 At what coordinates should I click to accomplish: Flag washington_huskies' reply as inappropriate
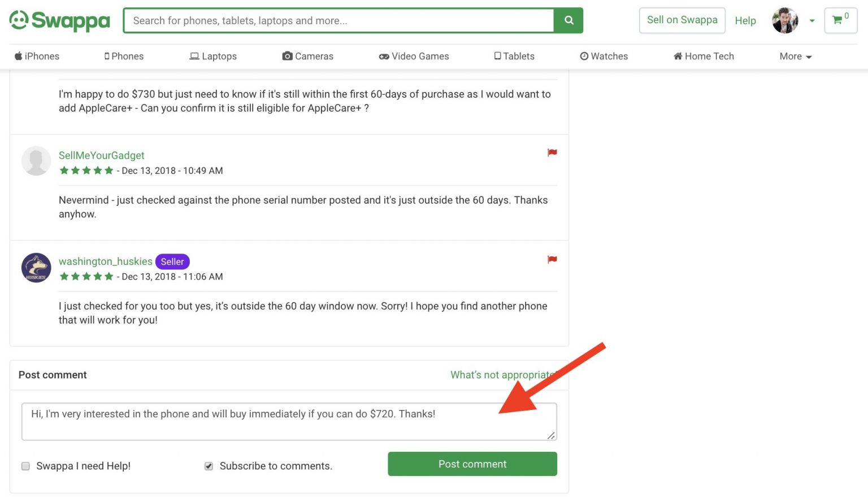[552, 259]
